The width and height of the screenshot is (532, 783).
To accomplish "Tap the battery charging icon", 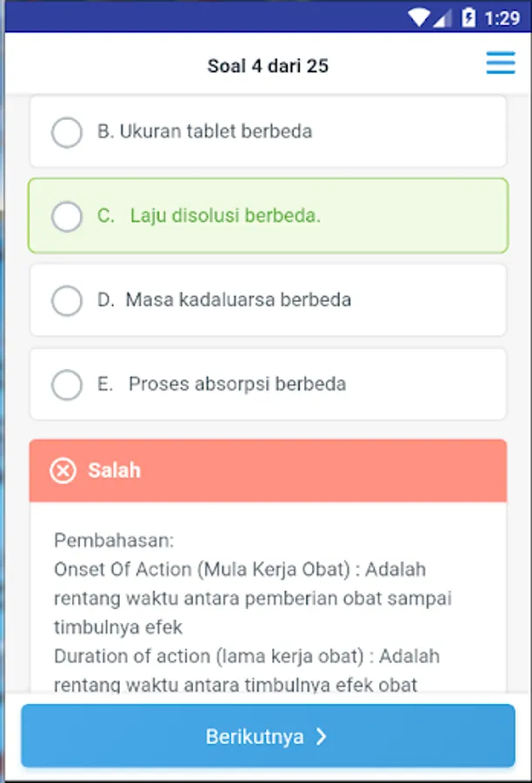I will point(469,17).
